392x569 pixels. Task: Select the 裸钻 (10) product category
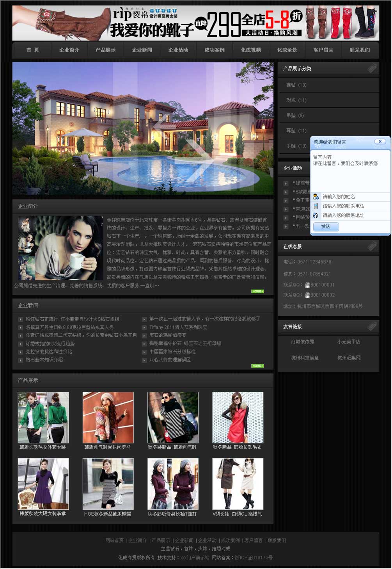(x=296, y=85)
